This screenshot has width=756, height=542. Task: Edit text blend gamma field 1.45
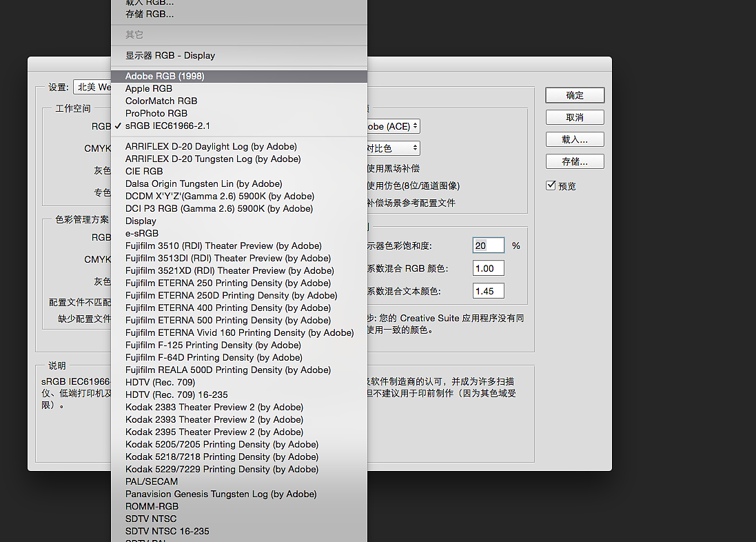(489, 291)
